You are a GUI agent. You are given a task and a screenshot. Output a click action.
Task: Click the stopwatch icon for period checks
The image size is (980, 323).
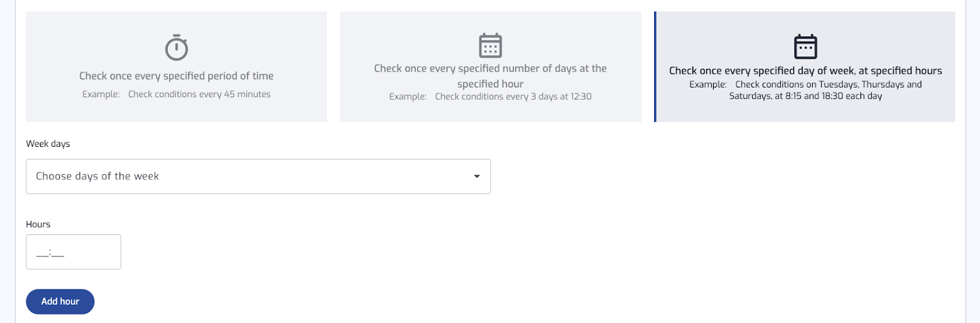tap(176, 48)
